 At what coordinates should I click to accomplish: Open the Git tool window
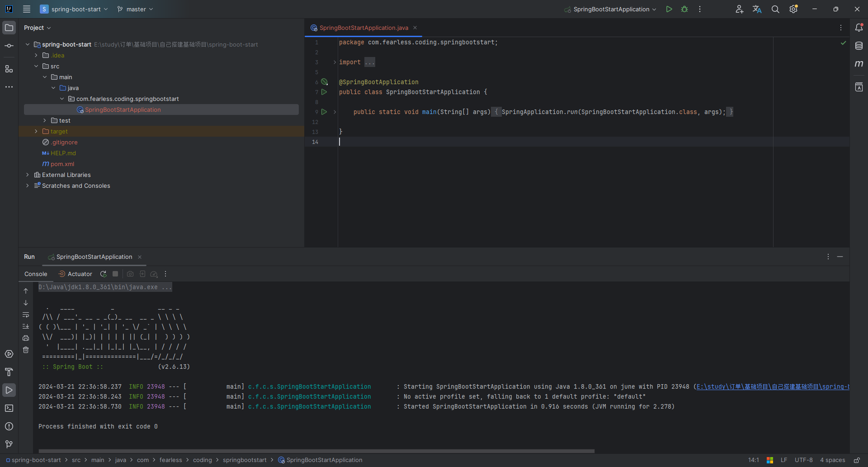point(9,444)
